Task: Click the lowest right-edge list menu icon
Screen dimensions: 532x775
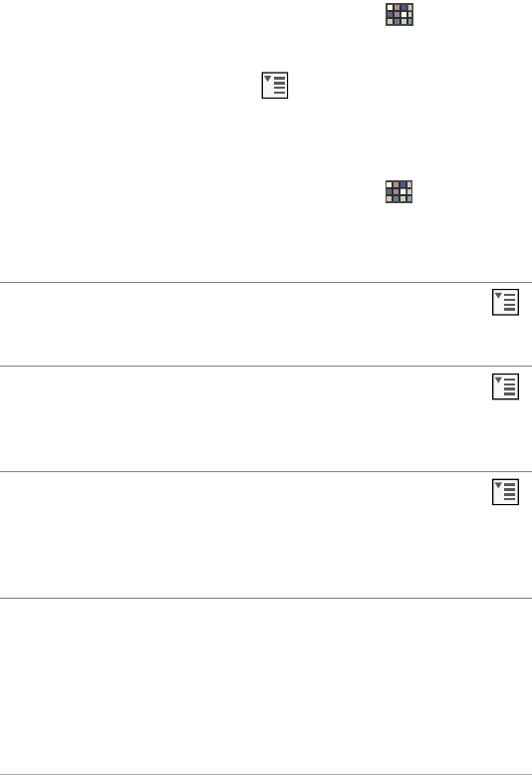Action: tap(506, 492)
